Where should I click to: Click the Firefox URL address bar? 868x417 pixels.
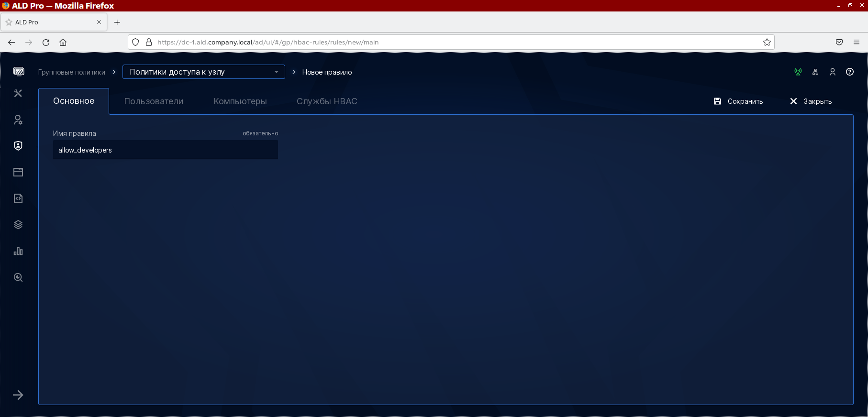450,42
